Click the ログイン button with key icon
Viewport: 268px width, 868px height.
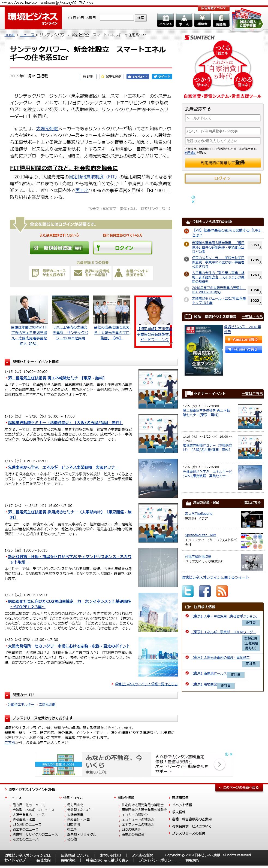pos(123,248)
